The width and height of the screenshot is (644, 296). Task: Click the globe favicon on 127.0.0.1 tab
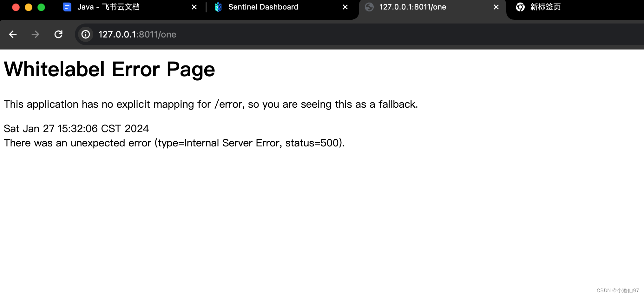pos(369,7)
